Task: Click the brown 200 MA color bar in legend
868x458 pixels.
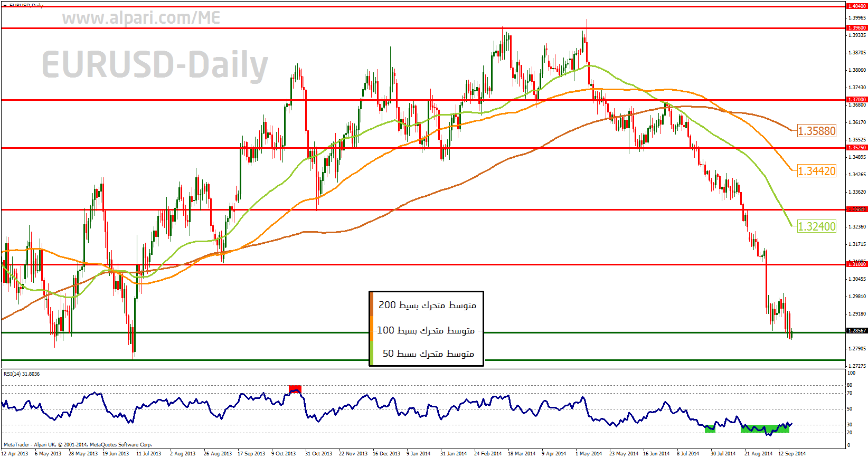Action: click(x=371, y=304)
